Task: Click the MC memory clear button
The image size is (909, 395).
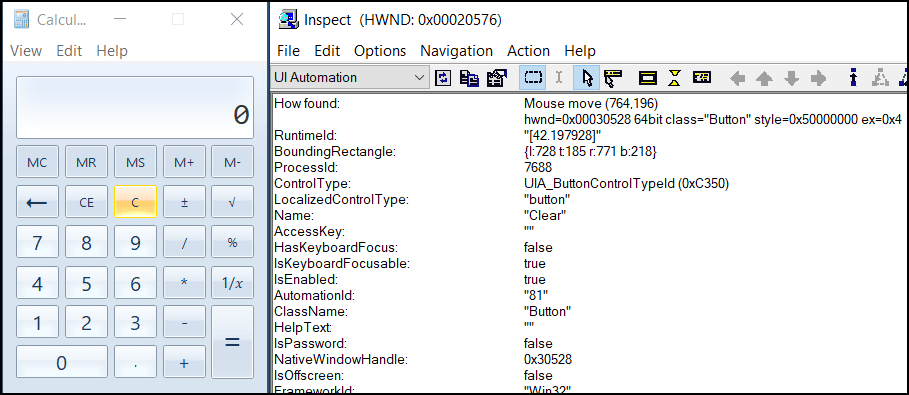Action: point(37,162)
